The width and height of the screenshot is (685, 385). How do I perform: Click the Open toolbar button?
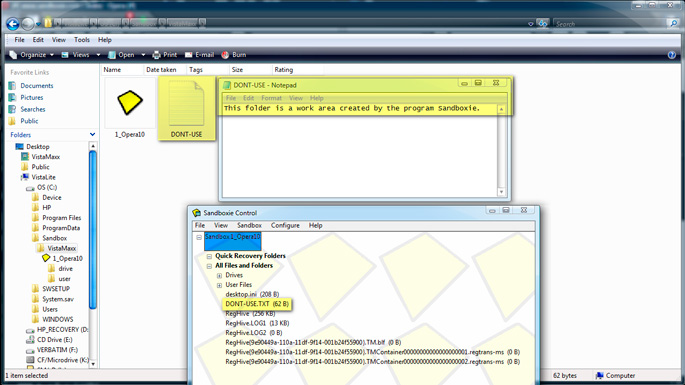click(x=121, y=55)
